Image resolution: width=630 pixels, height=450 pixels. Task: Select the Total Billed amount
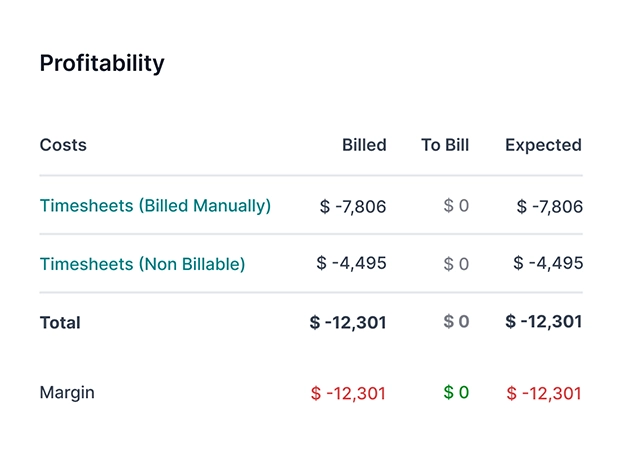coord(348,322)
